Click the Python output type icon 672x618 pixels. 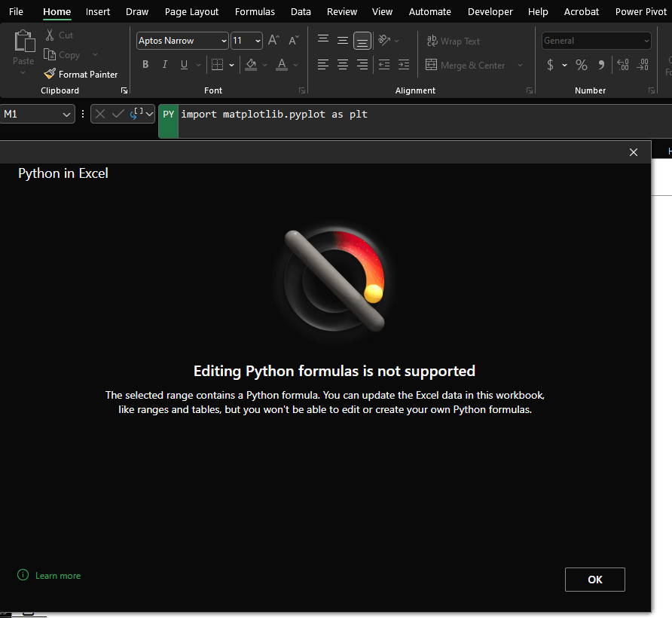pos(136,114)
